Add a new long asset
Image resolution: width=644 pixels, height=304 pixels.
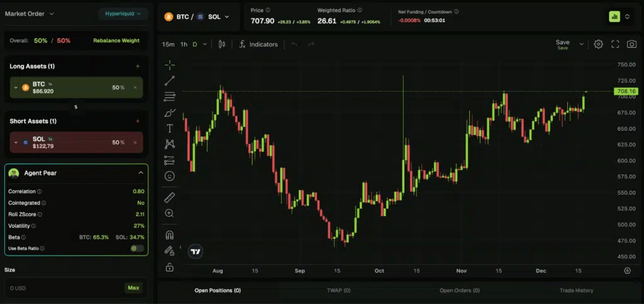[138, 66]
